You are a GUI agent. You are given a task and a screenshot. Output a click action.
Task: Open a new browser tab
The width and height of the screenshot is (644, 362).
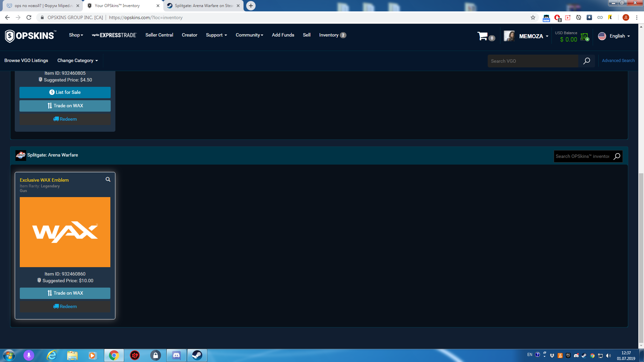pyautogui.click(x=251, y=6)
